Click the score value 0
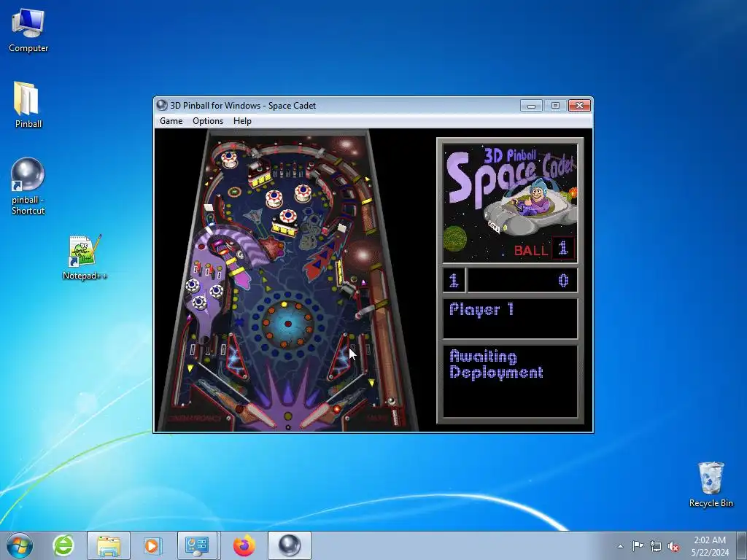The width and height of the screenshot is (747, 560). (563, 281)
